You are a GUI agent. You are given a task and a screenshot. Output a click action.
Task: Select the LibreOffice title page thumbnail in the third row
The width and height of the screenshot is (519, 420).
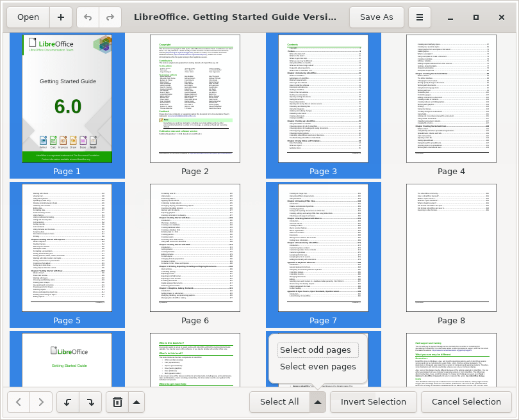67,360
